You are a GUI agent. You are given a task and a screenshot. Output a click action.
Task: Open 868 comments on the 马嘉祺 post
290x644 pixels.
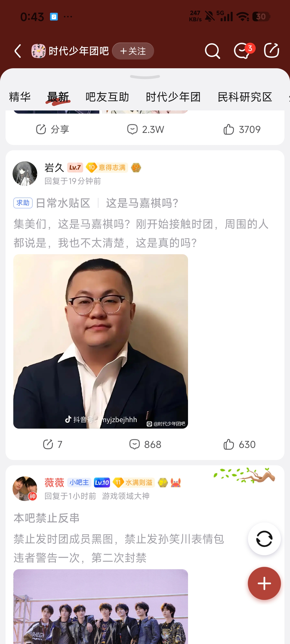pos(145,445)
